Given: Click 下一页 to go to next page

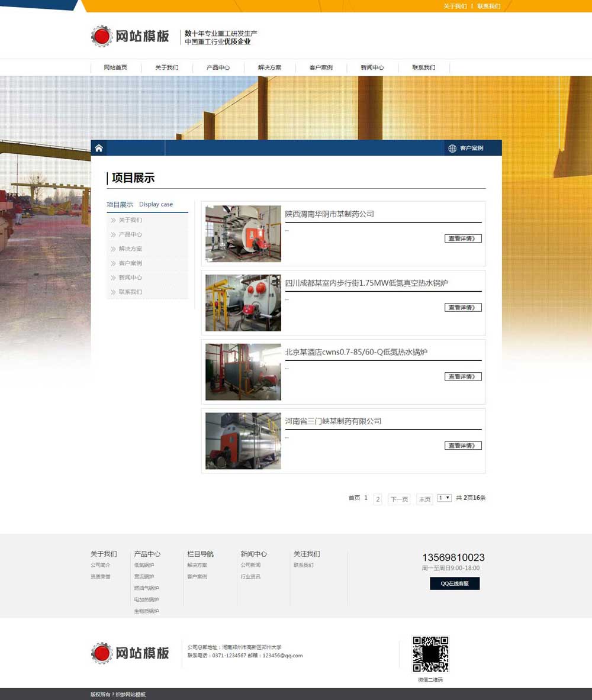Looking at the screenshot, I should pos(399,499).
